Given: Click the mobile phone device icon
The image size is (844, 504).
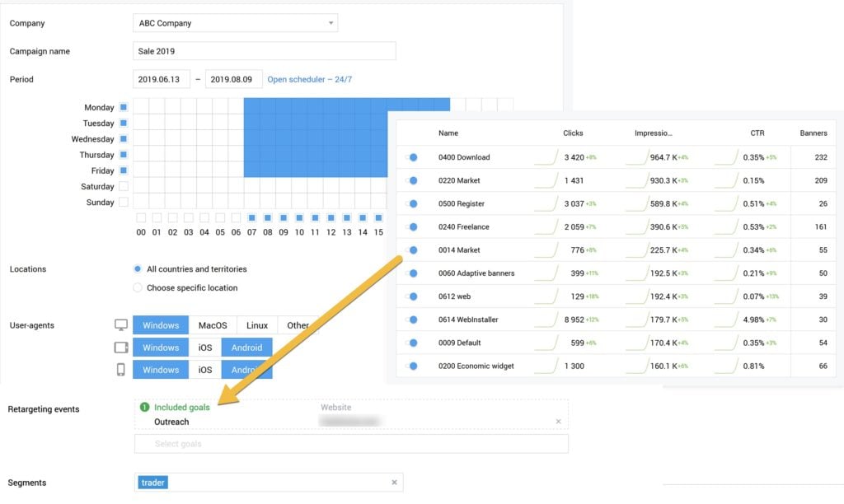Looking at the screenshot, I should pyautogui.click(x=121, y=370).
